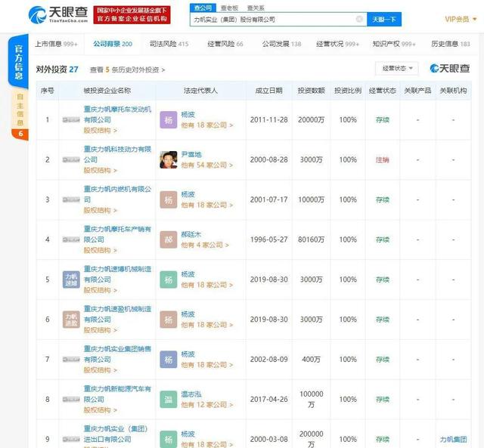Screen dimensions: 484x448
Task: Expand 股权结构 for row 8 company
Action: point(101,409)
